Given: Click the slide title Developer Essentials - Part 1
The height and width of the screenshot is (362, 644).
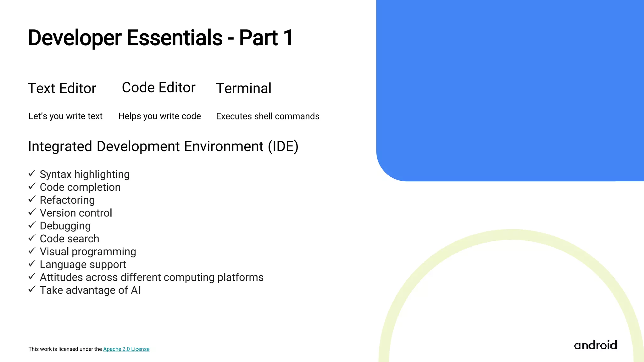Looking at the screenshot, I should click(160, 38).
